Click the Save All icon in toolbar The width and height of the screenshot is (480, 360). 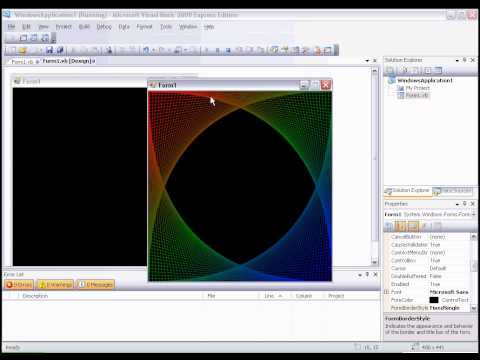coord(60,50)
